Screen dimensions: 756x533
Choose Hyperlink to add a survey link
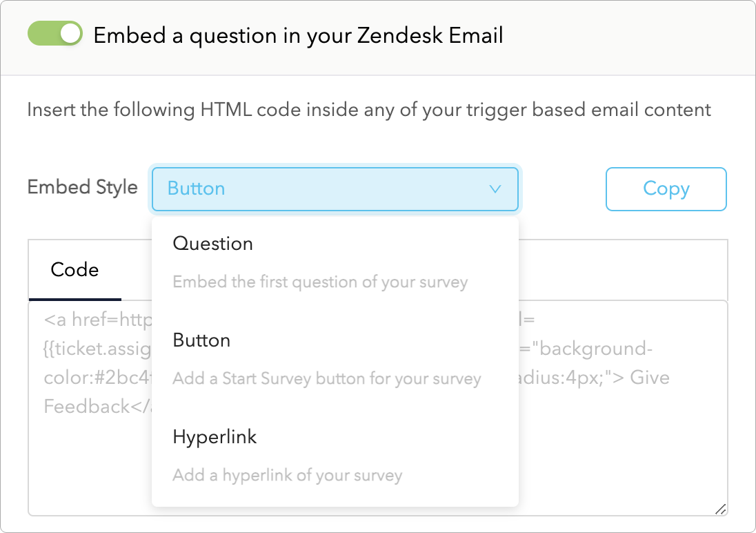(215, 436)
